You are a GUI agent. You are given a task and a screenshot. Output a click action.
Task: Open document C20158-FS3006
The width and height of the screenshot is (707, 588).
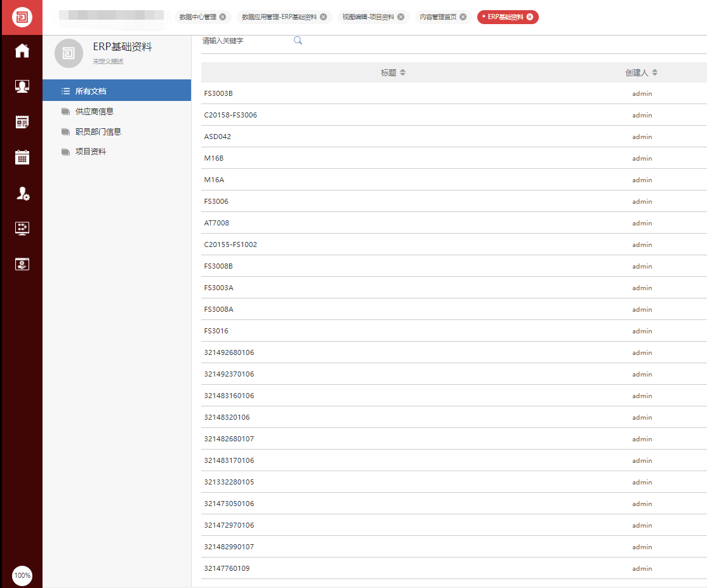click(x=230, y=115)
